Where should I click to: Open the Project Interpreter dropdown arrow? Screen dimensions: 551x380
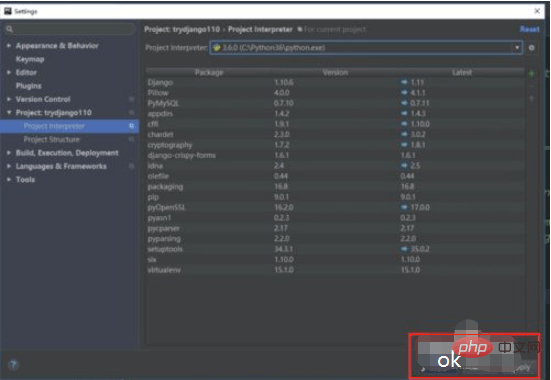tap(517, 48)
